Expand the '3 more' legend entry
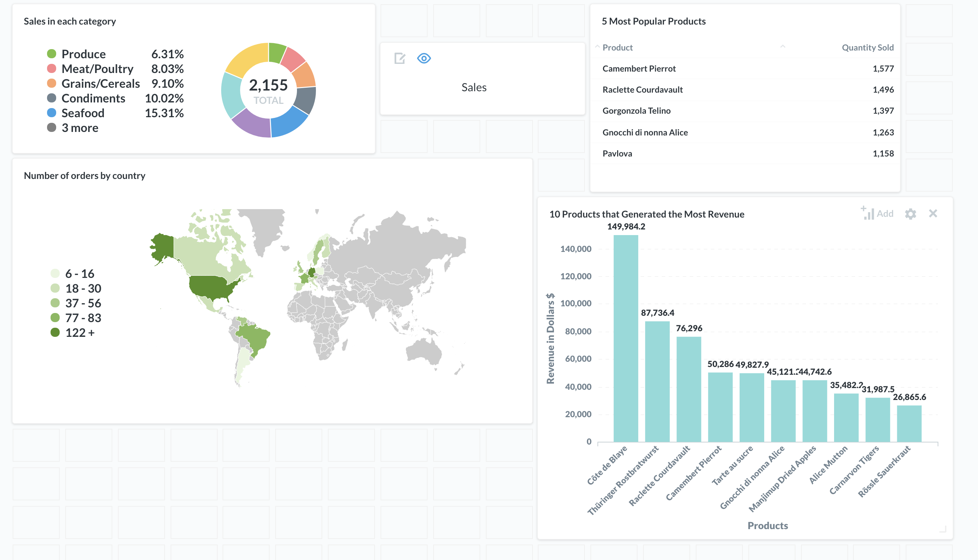 click(x=80, y=128)
